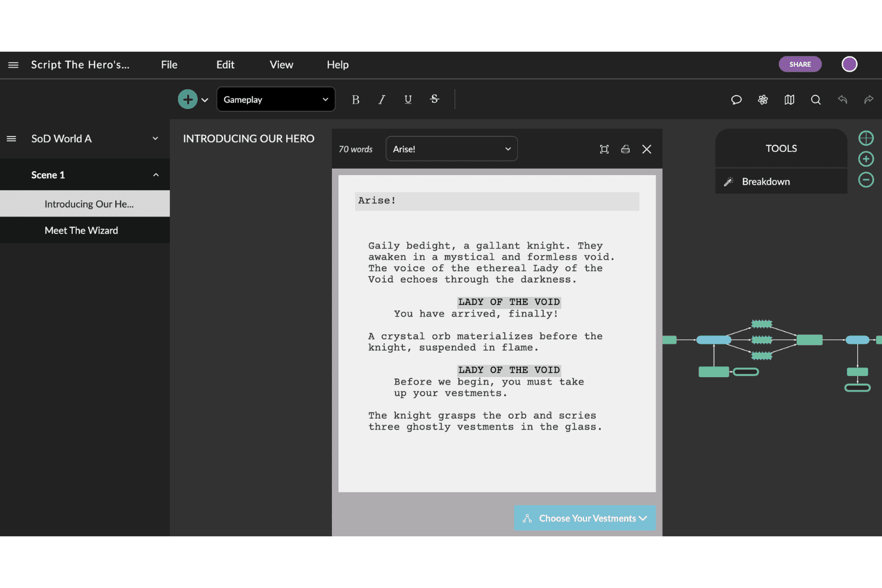Image resolution: width=882 pixels, height=588 pixels.
Task: Click the atom icon in toolbar
Action: pos(763,99)
